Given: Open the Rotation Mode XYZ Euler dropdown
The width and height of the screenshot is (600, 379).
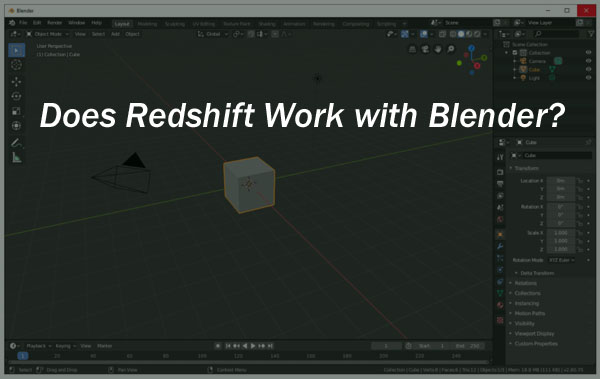Looking at the screenshot, I should click(562, 260).
